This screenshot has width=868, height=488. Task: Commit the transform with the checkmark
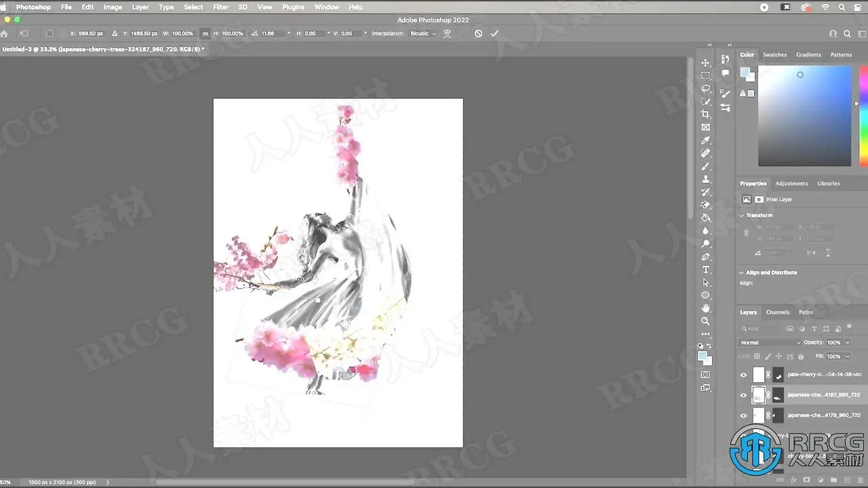(494, 33)
